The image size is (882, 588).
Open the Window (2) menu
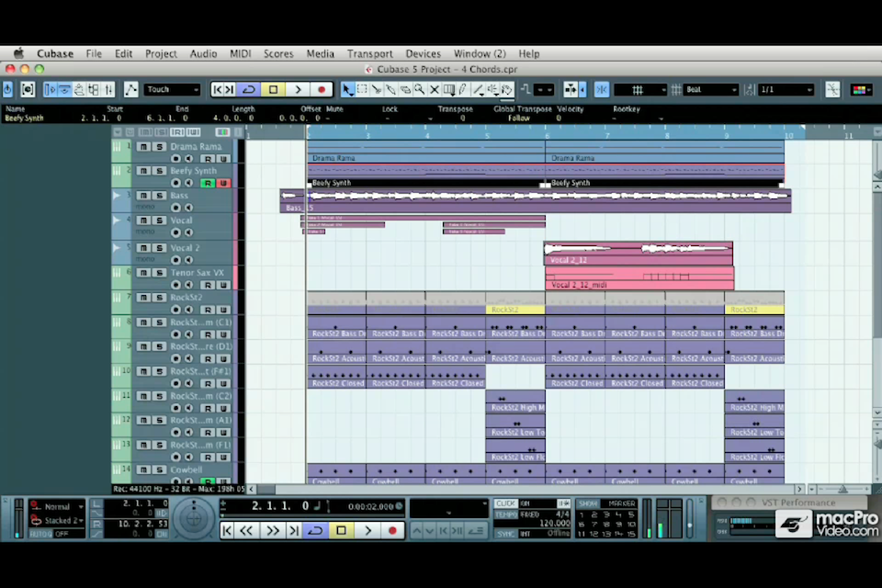coord(480,53)
